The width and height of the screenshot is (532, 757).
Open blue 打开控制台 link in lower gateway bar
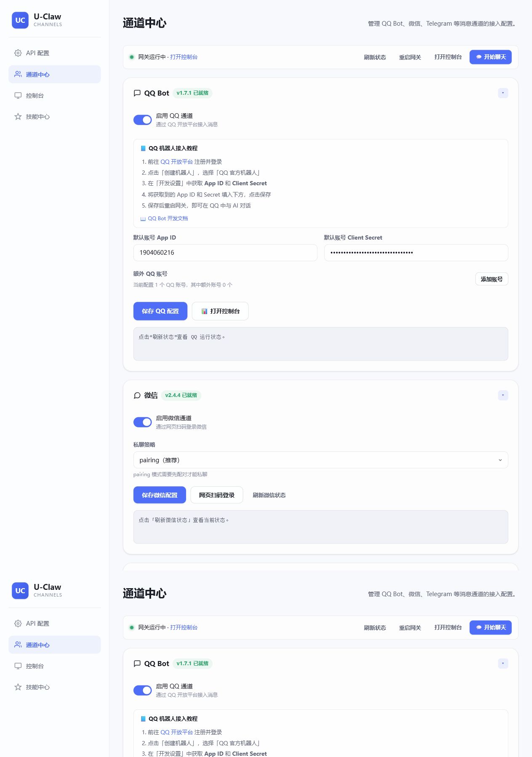tap(184, 627)
